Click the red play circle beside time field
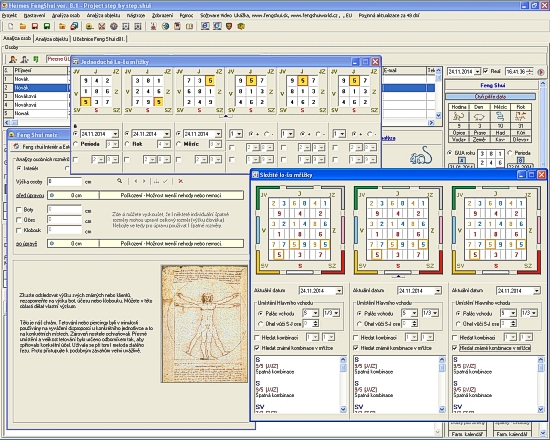Viewport: 550px width, 440px height. pos(541,72)
